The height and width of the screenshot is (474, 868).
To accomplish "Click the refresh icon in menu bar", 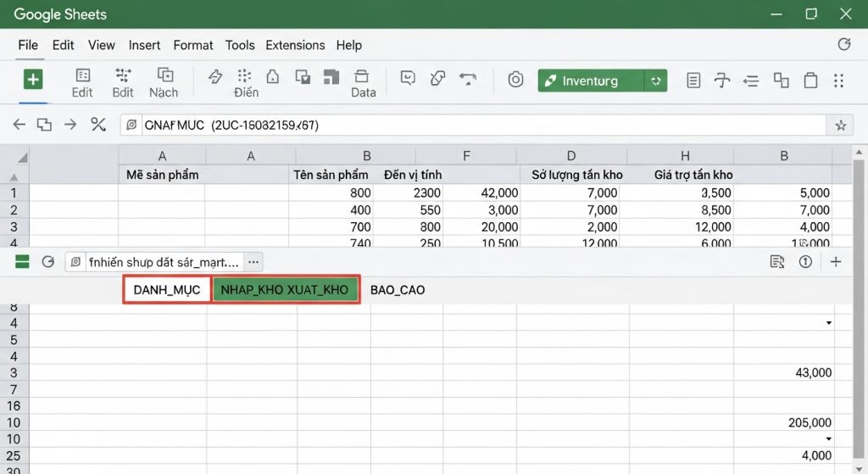I will coord(844,44).
